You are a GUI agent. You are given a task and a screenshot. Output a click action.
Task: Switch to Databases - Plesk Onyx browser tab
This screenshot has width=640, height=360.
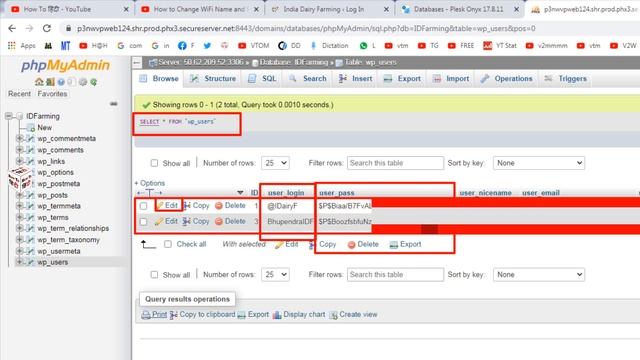[458, 9]
